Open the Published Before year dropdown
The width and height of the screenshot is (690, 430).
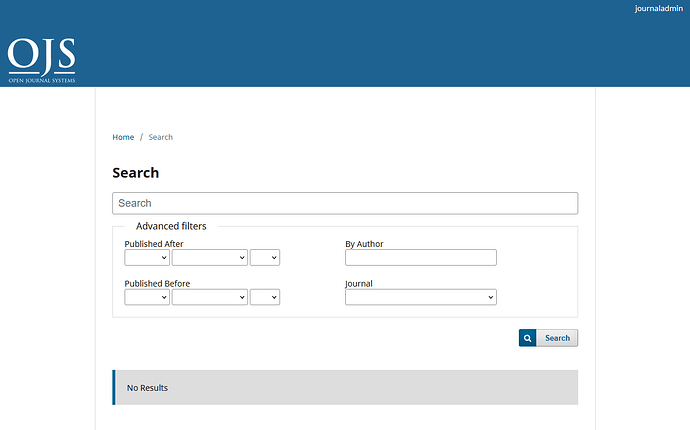click(147, 297)
